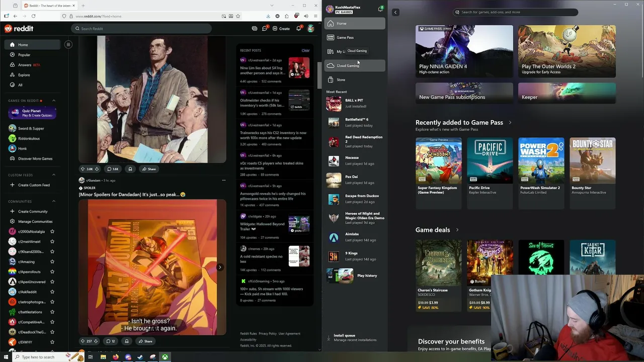Viewport: 644px width, 362px height.
Task: Open Play history in Xbox app
Action: 355,276
